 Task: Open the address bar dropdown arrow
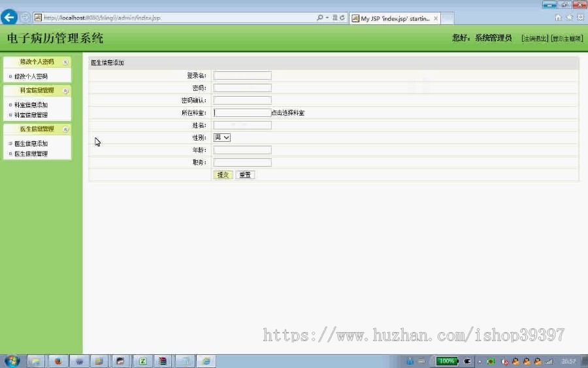(327, 18)
